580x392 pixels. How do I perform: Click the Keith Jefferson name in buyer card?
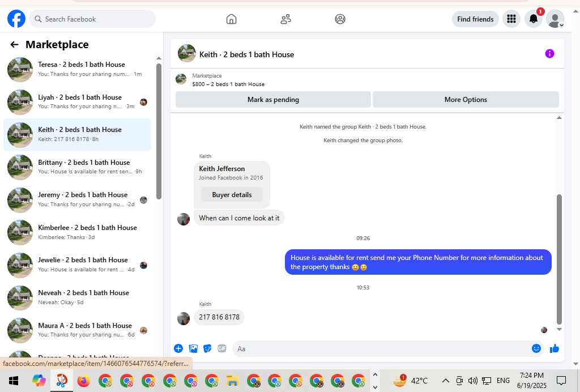(222, 169)
